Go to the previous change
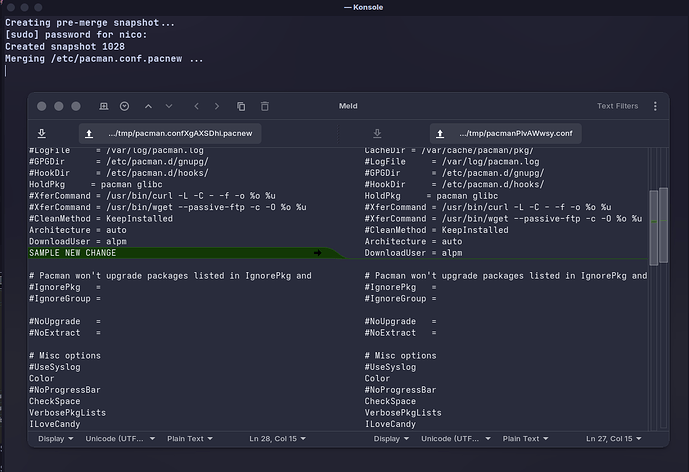This screenshot has width=689, height=472. [x=149, y=106]
